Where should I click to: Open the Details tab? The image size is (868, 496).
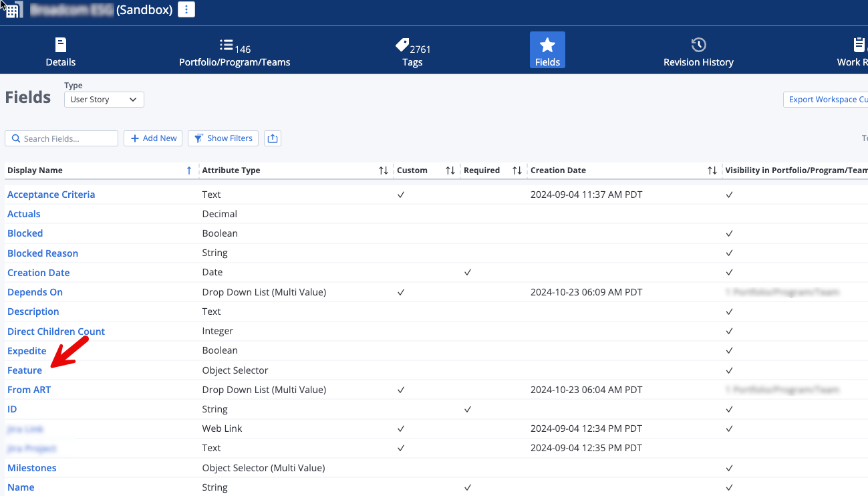point(61,52)
